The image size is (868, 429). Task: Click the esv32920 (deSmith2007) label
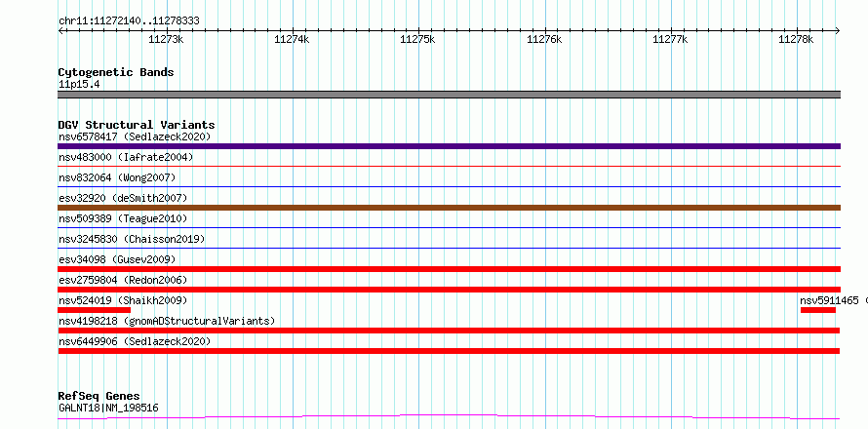point(123,198)
